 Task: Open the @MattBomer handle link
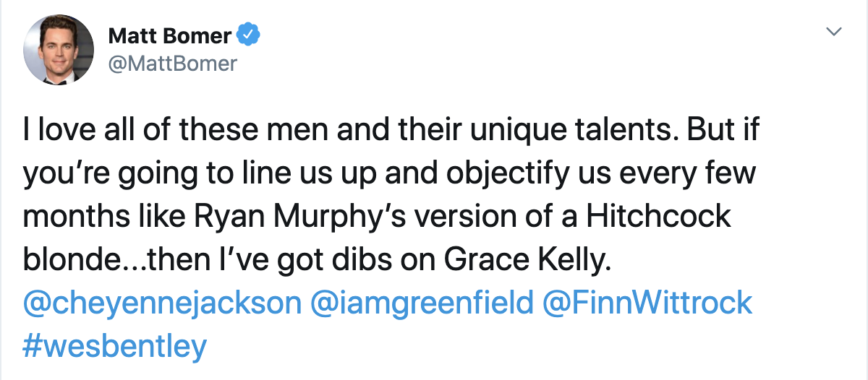point(172,64)
